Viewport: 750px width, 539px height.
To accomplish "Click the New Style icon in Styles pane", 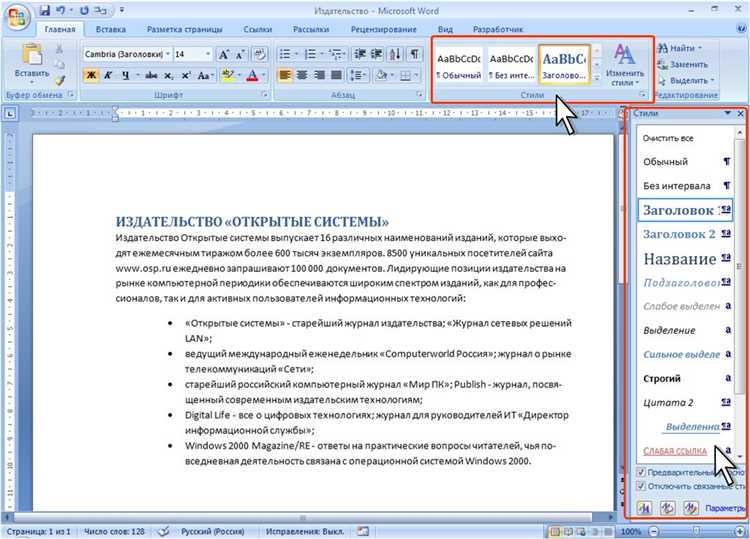I will [x=645, y=507].
